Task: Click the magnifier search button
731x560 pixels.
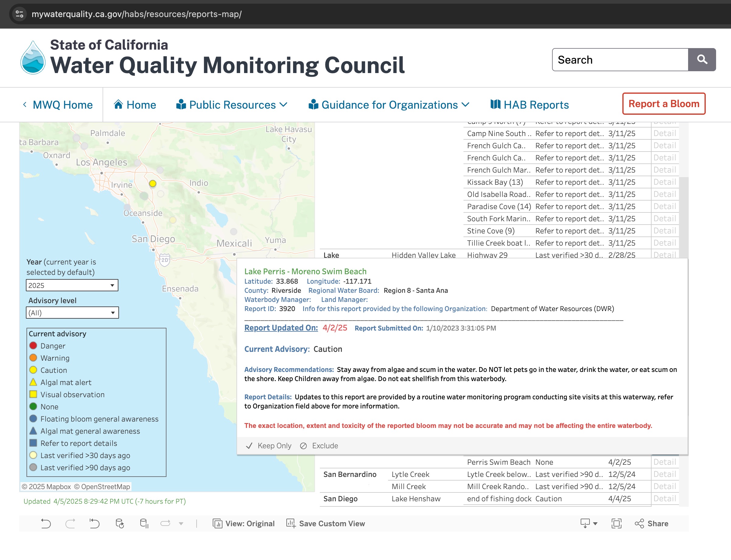Action: coord(702,60)
